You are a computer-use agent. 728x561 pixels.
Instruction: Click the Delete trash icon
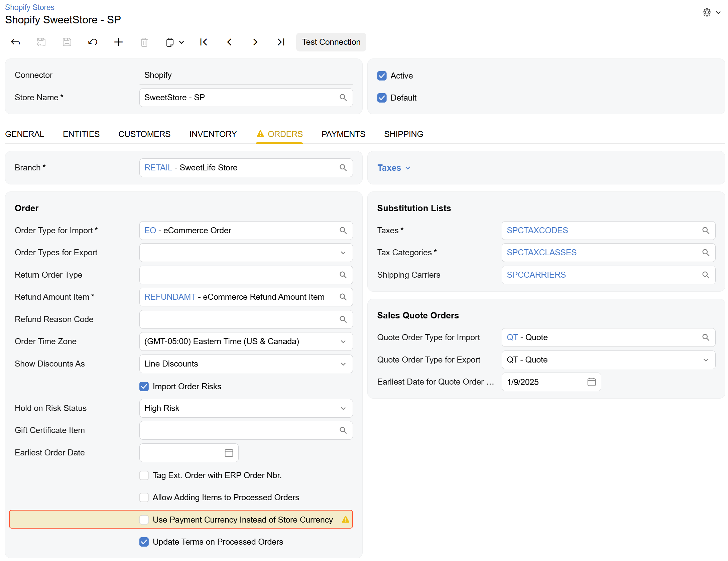point(144,42)
